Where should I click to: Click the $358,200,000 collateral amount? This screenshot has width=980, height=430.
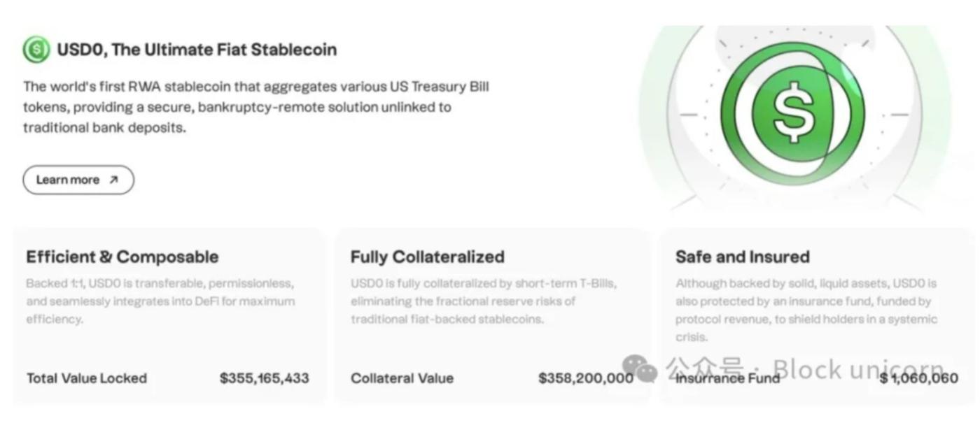click(585, 378)
